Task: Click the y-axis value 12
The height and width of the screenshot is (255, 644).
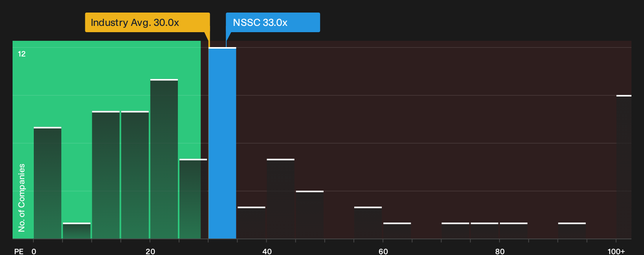Action: [x=22, y=54]
